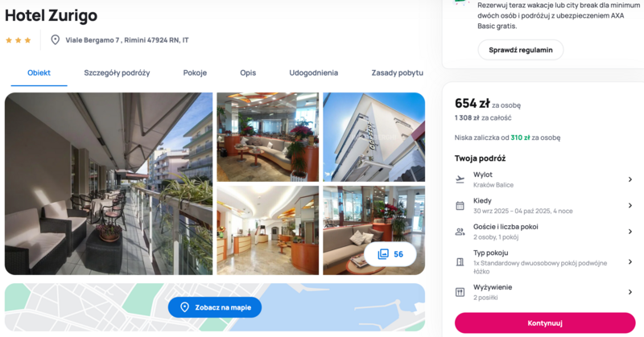Viewport: 644px width, 337px height.
Task: Click the airplane departure icon next to Wylot
Action: pos(460,179)
